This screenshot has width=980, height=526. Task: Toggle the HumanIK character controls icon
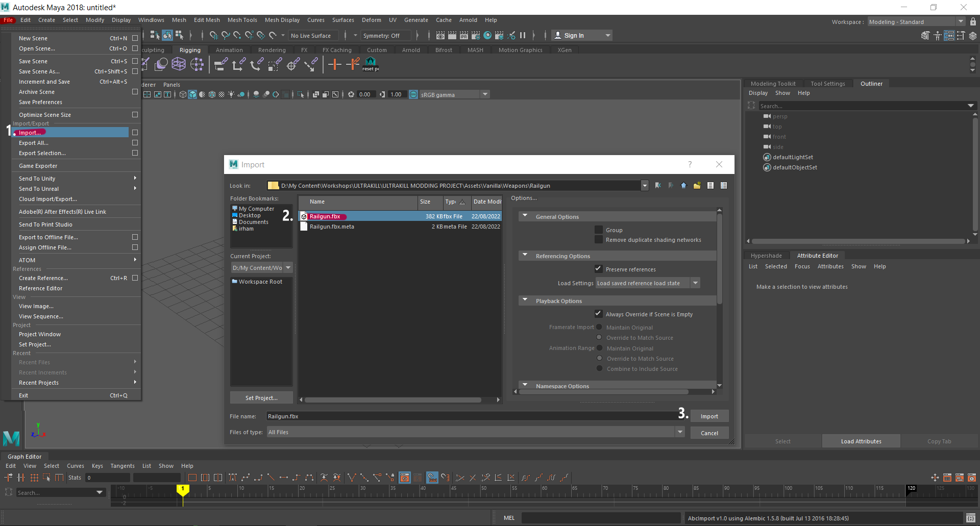(938, 36)
